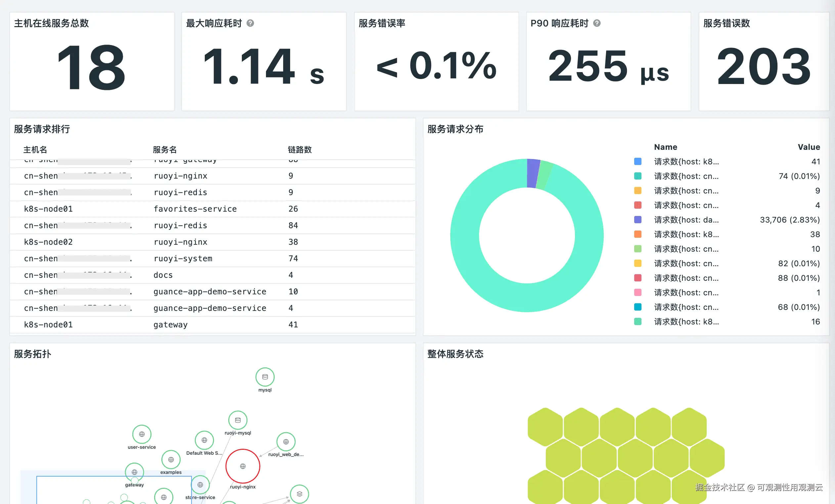Toggle legend entry with value 33,706 (2.83%)
The width and height of the screenshot is (835, 504).
[686, 220]
